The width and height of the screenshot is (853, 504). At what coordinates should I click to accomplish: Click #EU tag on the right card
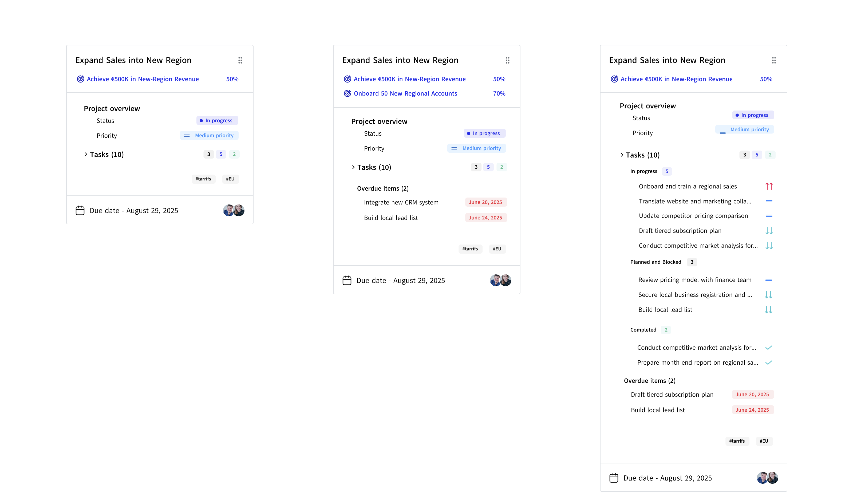[764, 441]
